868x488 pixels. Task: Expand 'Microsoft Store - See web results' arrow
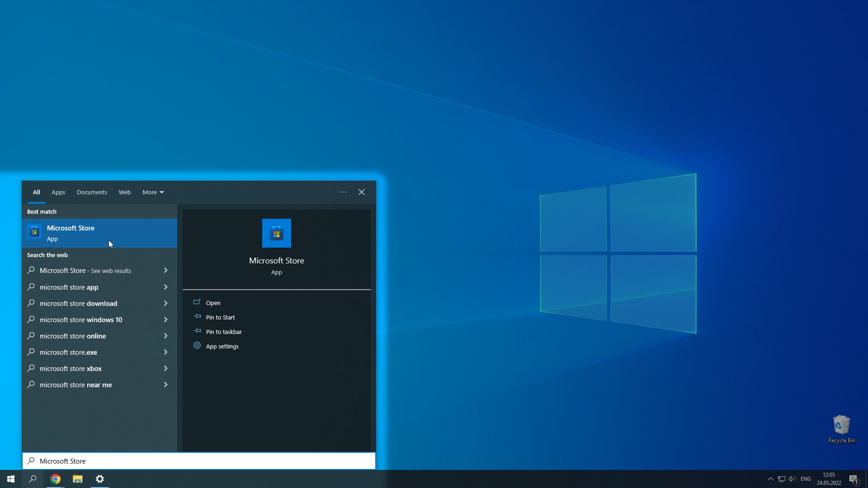(165, 270)
